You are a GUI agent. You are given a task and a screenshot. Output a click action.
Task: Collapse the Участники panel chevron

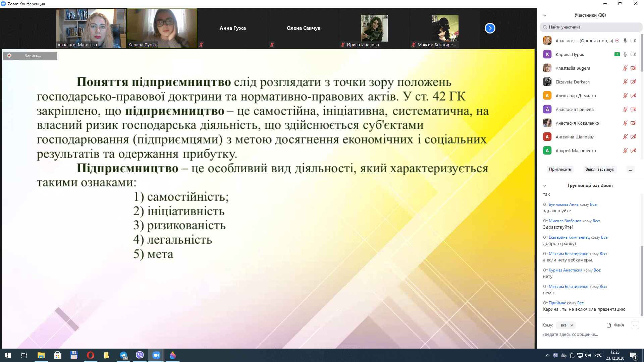[545, 15]
